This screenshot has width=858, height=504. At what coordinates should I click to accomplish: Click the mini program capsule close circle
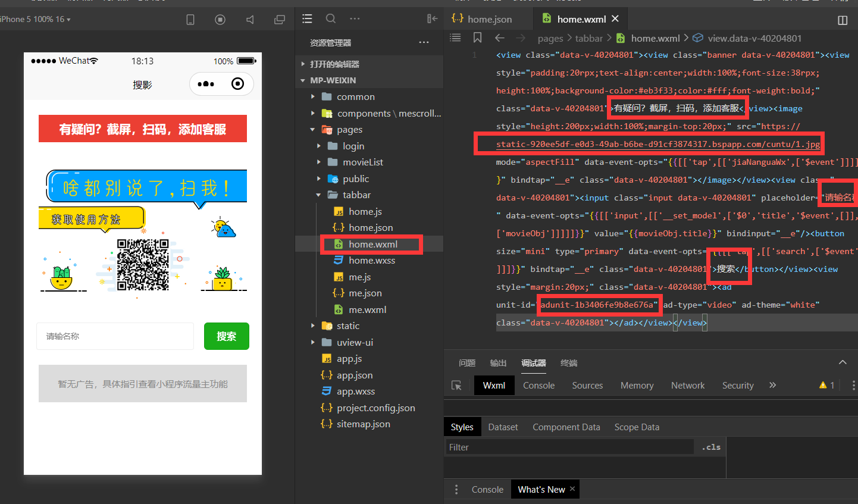click(x=237, y=84)
